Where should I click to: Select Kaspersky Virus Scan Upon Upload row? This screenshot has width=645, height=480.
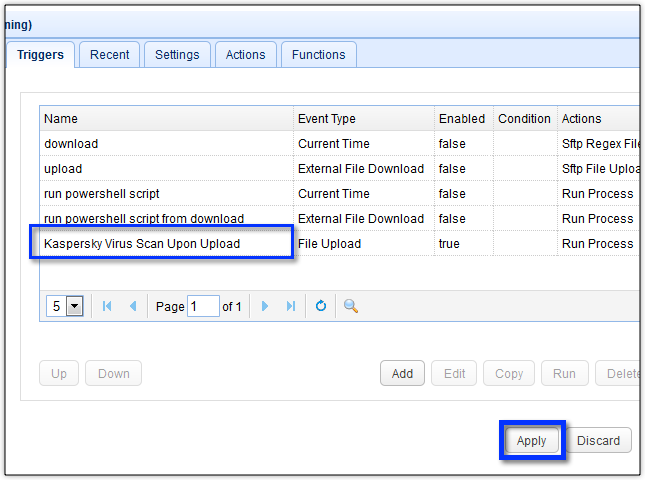[142, 243]
